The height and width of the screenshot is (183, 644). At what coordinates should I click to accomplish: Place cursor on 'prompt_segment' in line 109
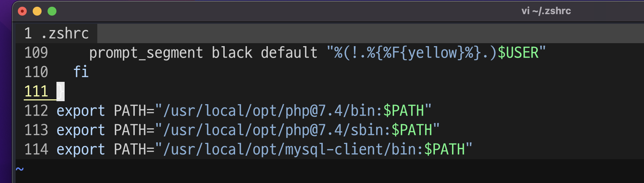146,53
